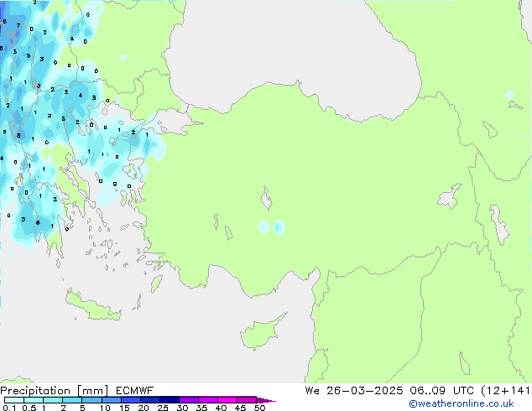Click the "0.5" legend scale label
Screen dimensions: 532x411
tap(29, 408)
